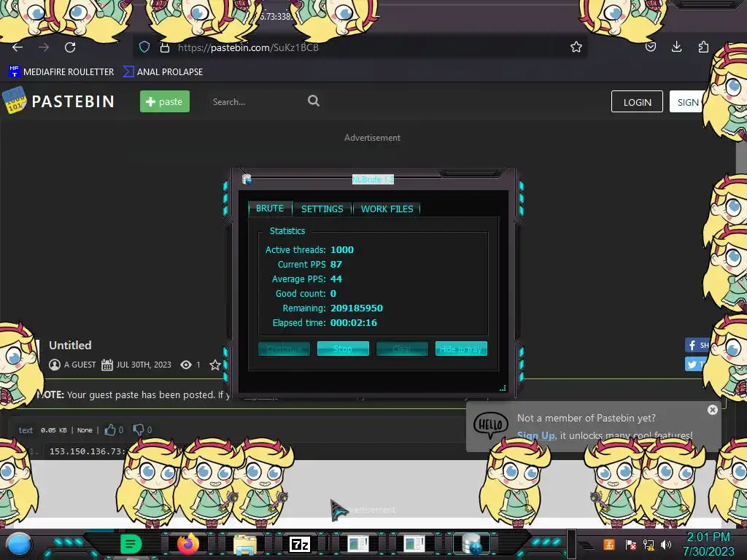Click the NLBrute title bar icon
This screenshot has width=747, height=560.
click(247, 179)
